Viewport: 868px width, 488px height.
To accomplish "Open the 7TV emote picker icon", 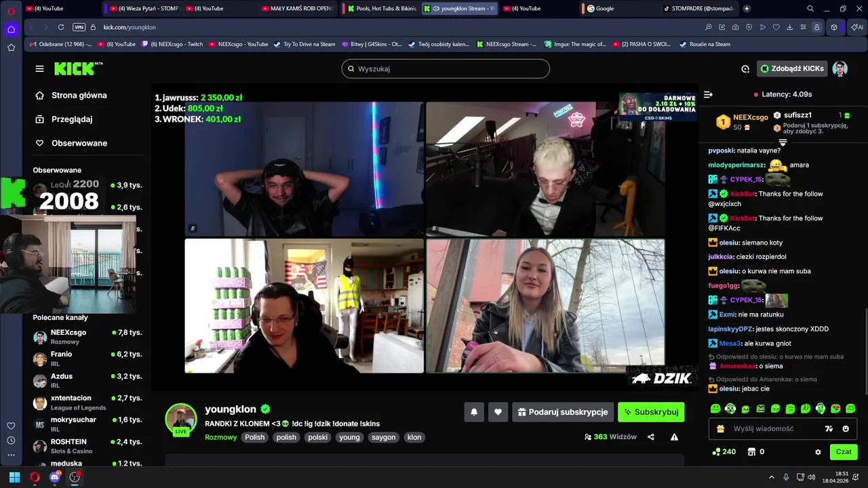I will 828,428.
